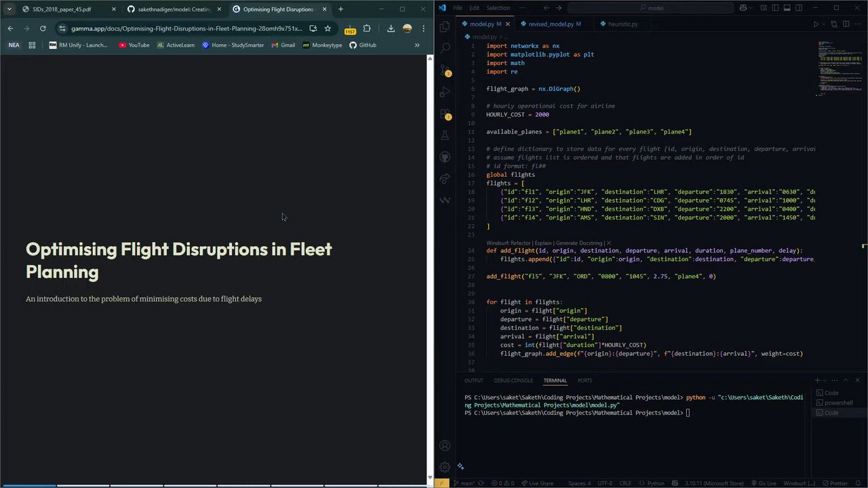Screen dimensions: 868x488
Task: Switch to the PORTS panel tab
Action: point(585,380)
